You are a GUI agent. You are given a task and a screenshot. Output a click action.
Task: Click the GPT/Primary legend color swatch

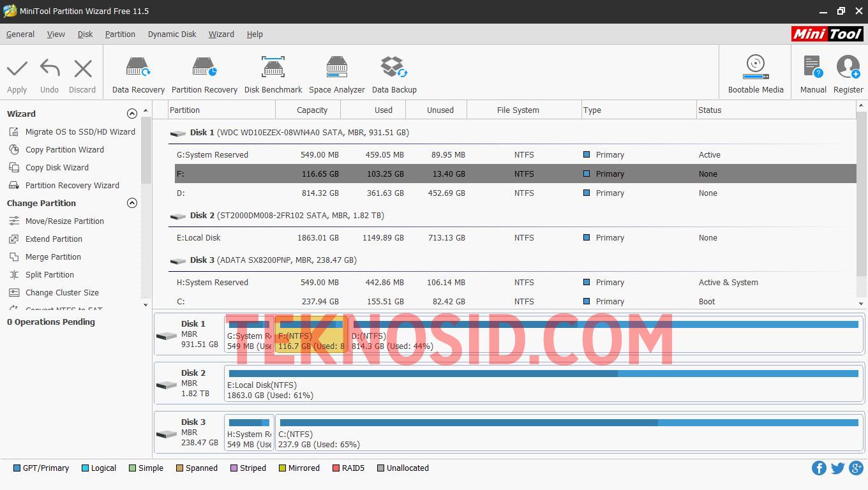17,468
